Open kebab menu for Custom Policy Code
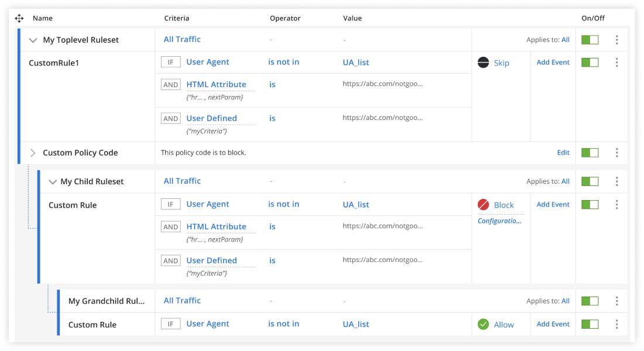This screenshot has height=351, width=644. tap(616, 153)
